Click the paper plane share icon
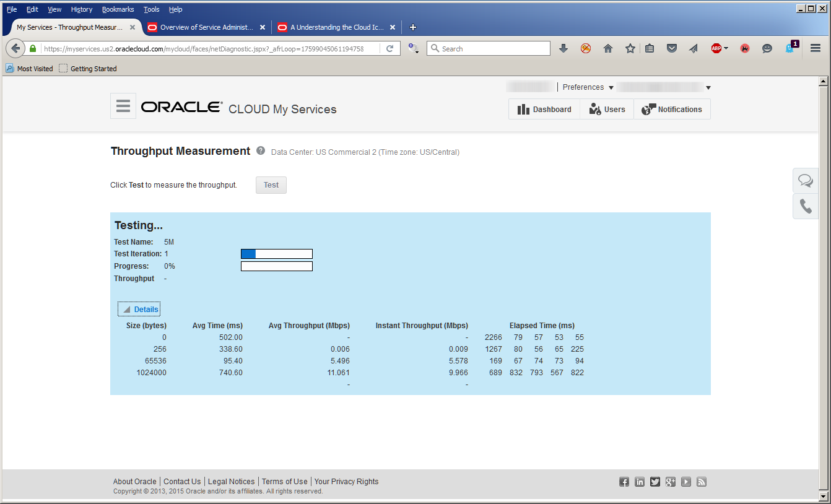 pos(694,48)
